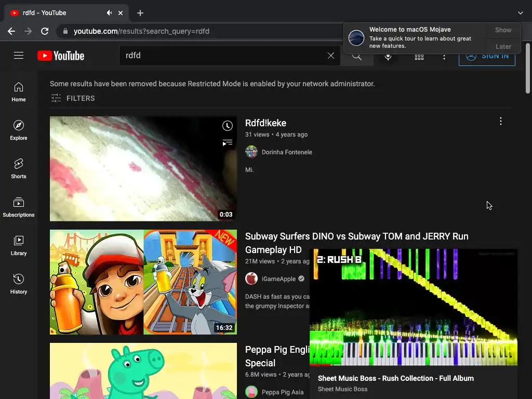Add Rdfd!keke to Watch later
The image size is (532, 399).
tap(228, 126)
